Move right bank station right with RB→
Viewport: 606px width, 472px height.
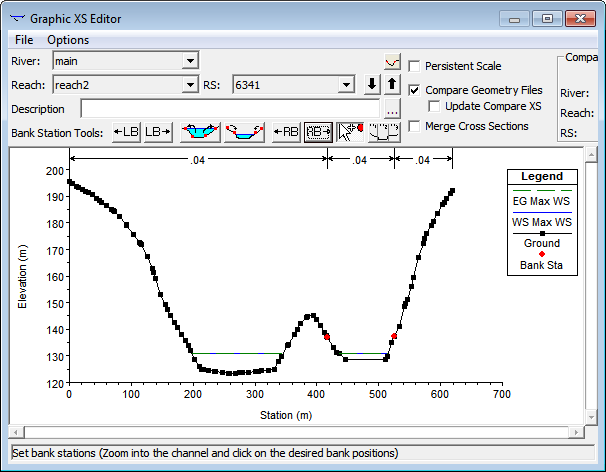pyautogui.click(x=318, y=132)
